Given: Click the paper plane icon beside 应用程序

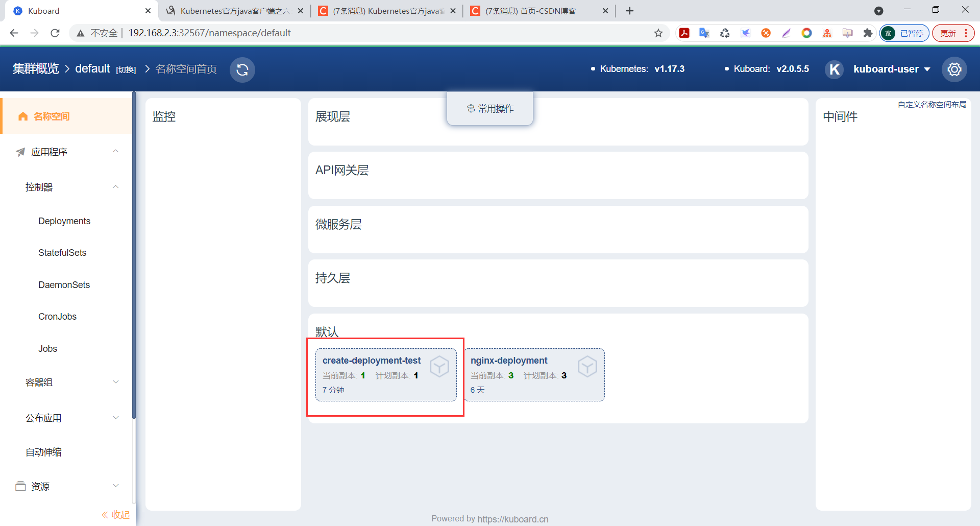Looking at the screenshot, I should tap(20, 152).
